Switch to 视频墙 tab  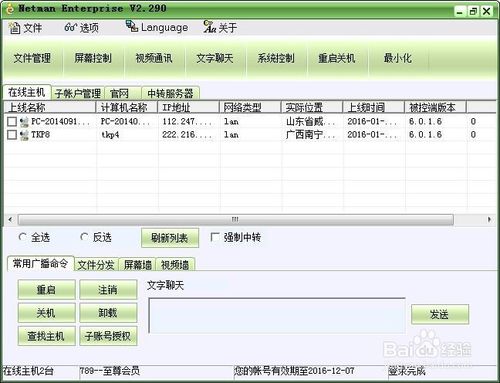coord(175,265)
